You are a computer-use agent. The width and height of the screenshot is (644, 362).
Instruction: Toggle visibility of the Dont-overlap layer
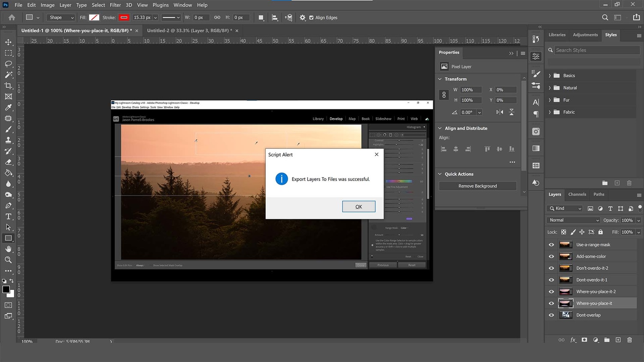(x=551, y=315)
